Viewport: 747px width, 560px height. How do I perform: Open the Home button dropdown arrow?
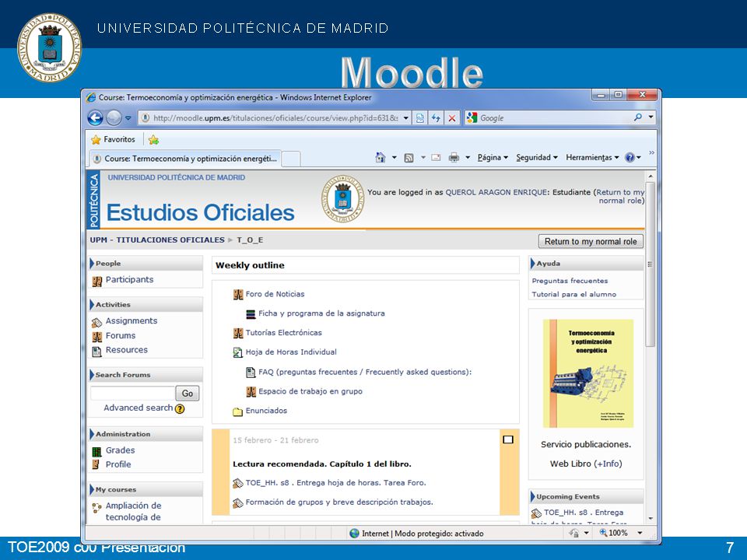point(395,158)
